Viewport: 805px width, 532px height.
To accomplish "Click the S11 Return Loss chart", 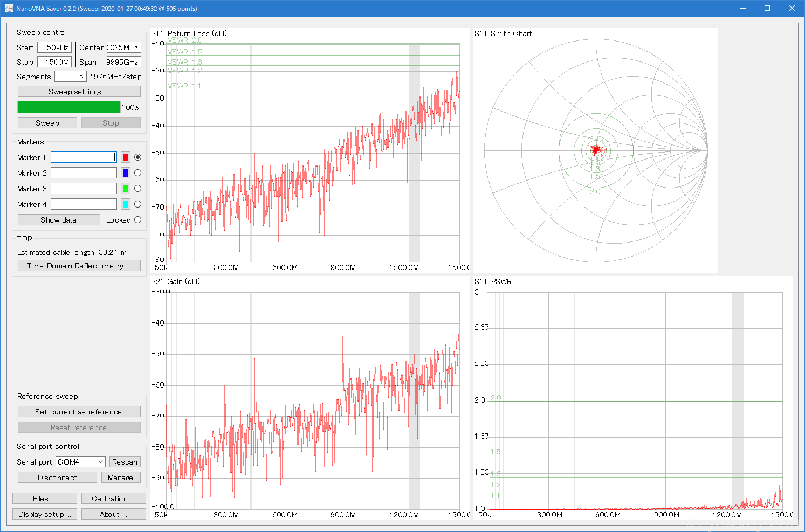I will click(310, 150).
